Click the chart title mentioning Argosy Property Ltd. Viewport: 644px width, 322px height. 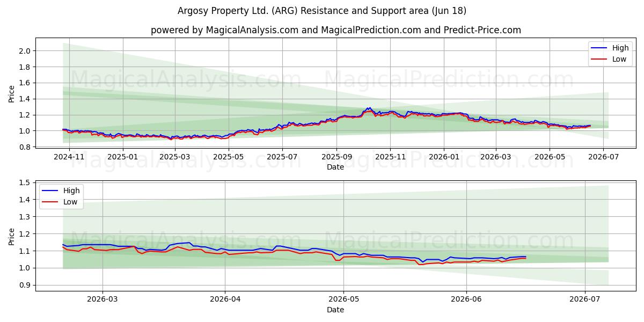coord(321,11)
